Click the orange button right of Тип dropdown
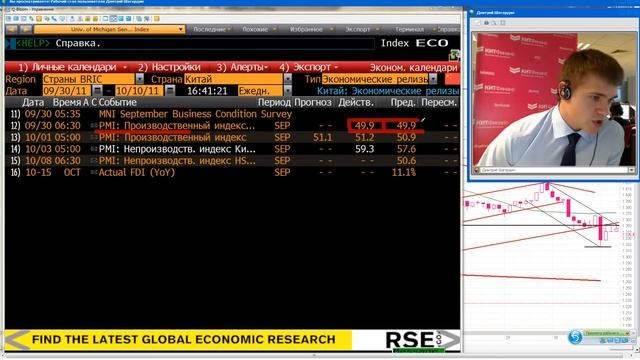This screenshot has height=360, width=640. [x=452, y=79]
